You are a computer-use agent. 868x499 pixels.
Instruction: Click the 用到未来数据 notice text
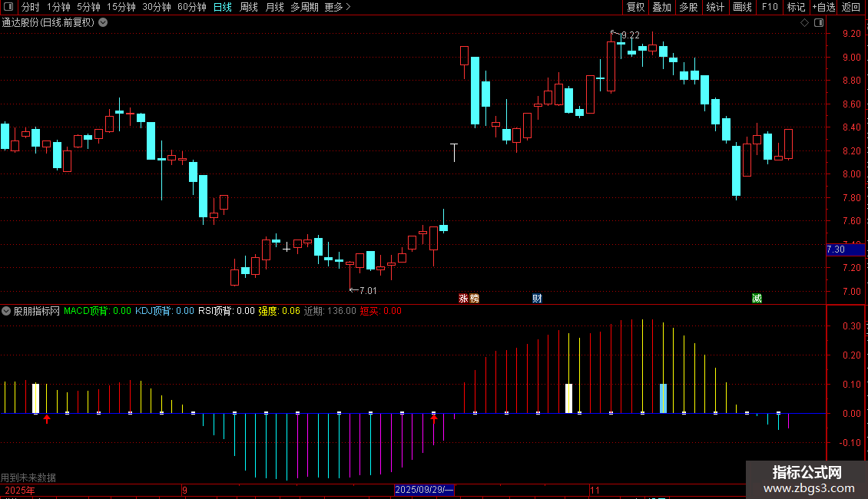click(28, 478)
